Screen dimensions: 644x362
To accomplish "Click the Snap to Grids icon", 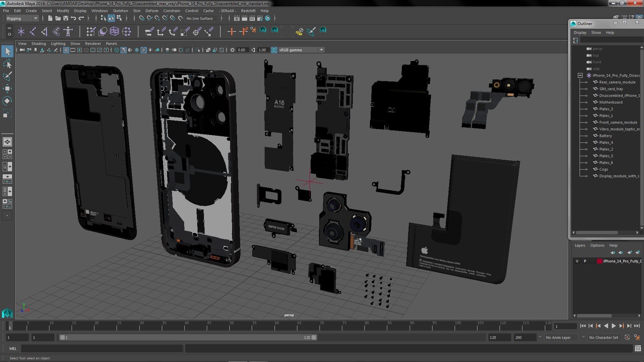I will tap(142, 18).
